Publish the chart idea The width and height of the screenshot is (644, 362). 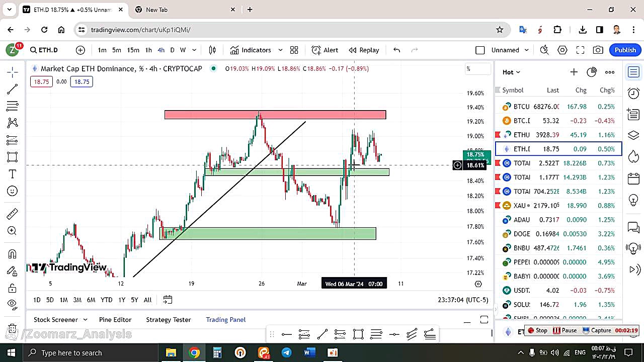625,50
